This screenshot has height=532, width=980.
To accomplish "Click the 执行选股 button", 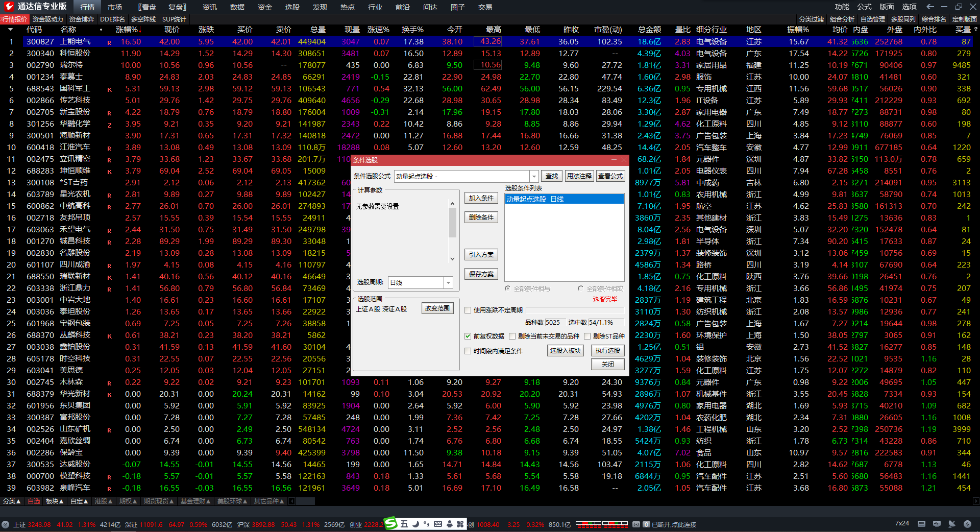I will pyautogui.click(x=607, y=351).
